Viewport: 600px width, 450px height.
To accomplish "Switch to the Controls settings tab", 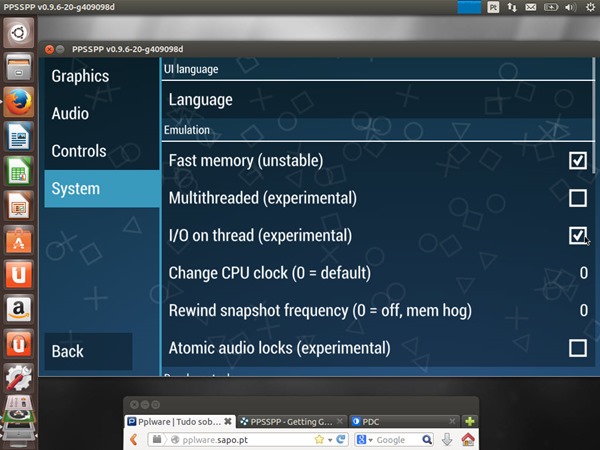I will 102,151.
